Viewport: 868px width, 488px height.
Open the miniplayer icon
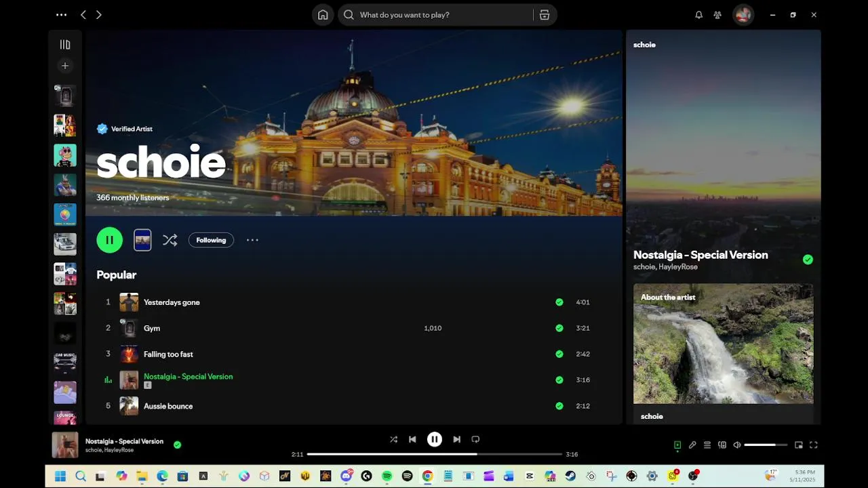[799, 445]
